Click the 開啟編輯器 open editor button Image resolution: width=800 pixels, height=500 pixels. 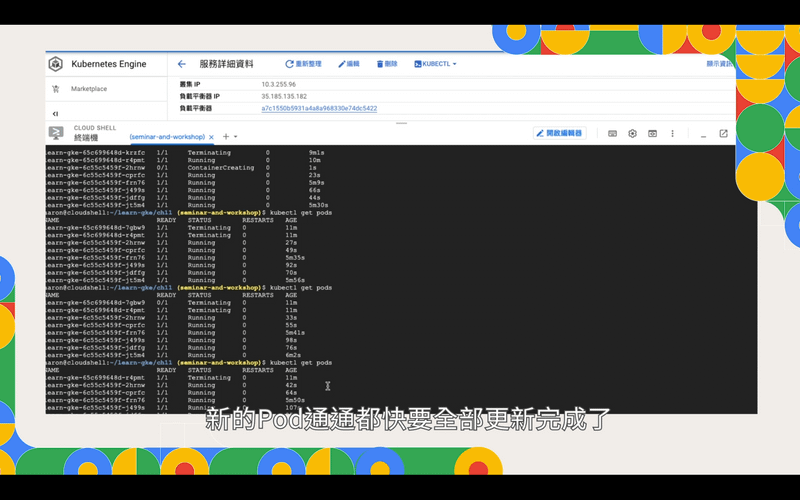(x=559, y=133)
